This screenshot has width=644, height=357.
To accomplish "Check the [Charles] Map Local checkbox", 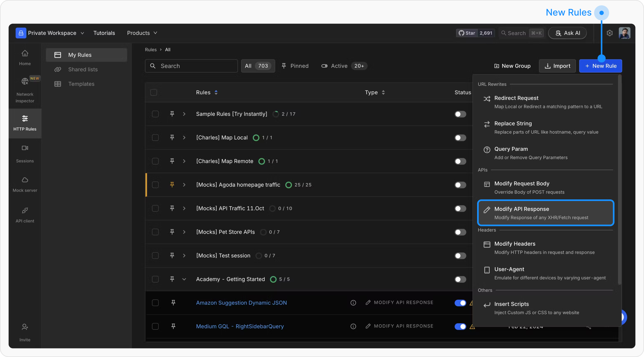I will click(155, 138).
